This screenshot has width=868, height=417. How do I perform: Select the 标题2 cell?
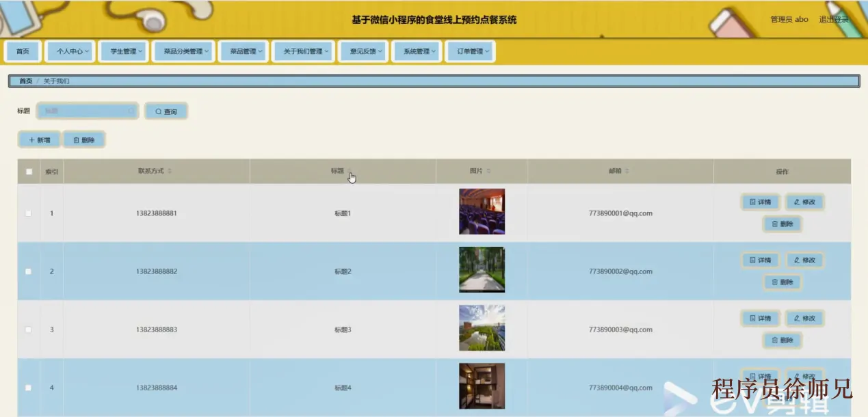[x=343, y=271]
